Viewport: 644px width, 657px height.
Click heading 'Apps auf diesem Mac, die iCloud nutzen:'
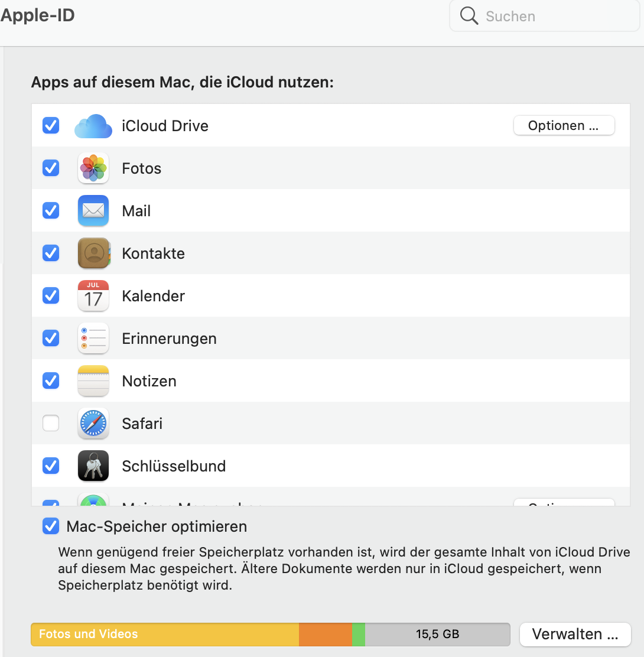tap(183, 82)
